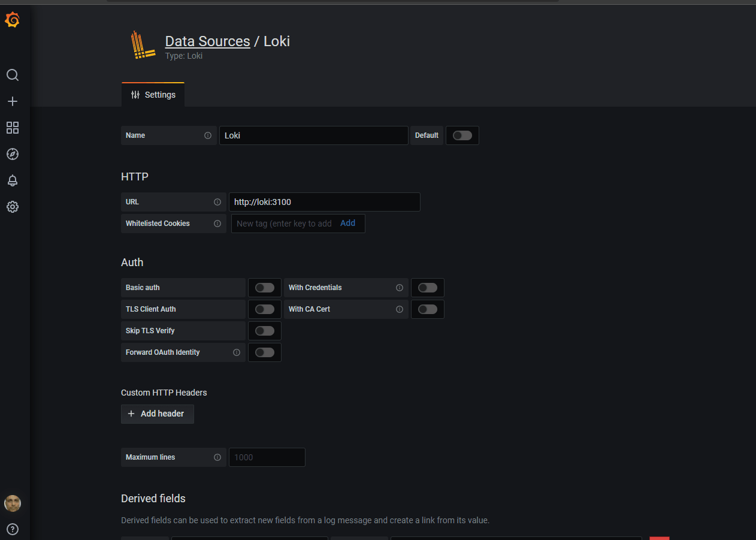This screenshot has width=756, height=540.
Task: Click the Maximum lines input field
Action: 267,457
